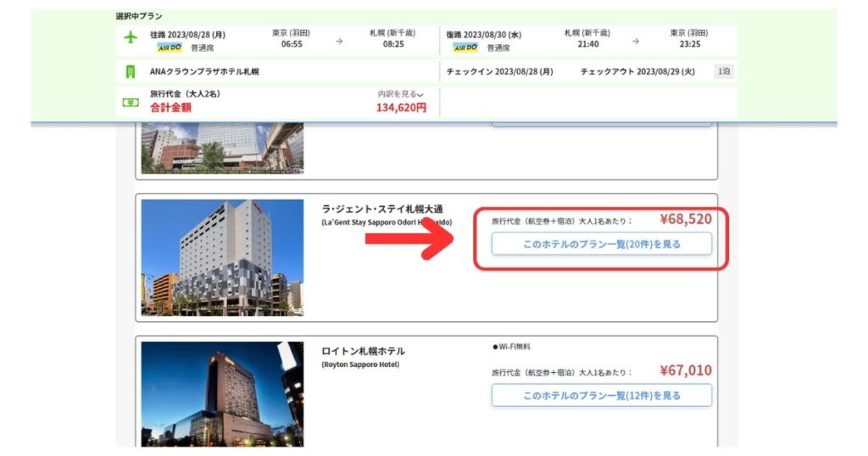Click (Royton Sapporo Hotel) English name
Image resolution: width=868 pixels, height=456 pixels.
click(360, 364)
